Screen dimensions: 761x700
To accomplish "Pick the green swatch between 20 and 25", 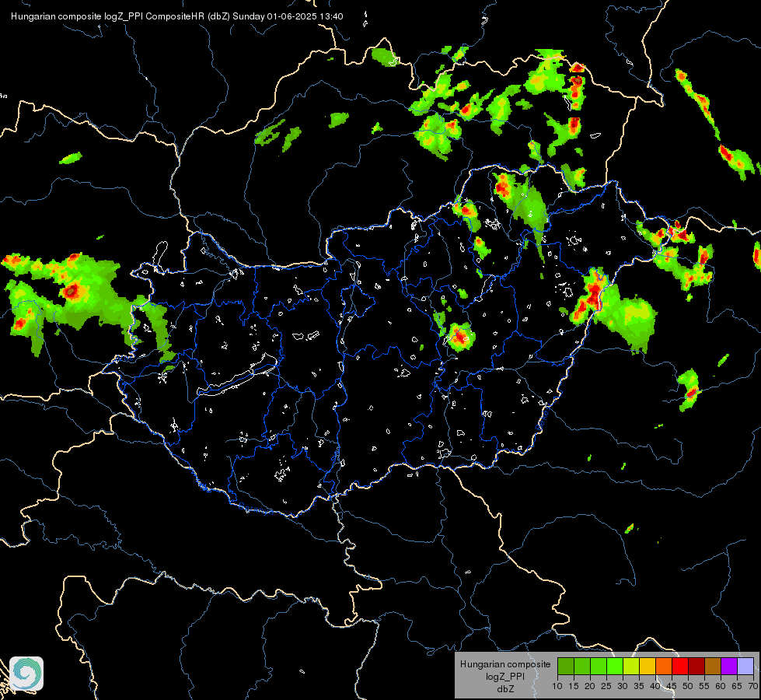I will click(599, 666).
